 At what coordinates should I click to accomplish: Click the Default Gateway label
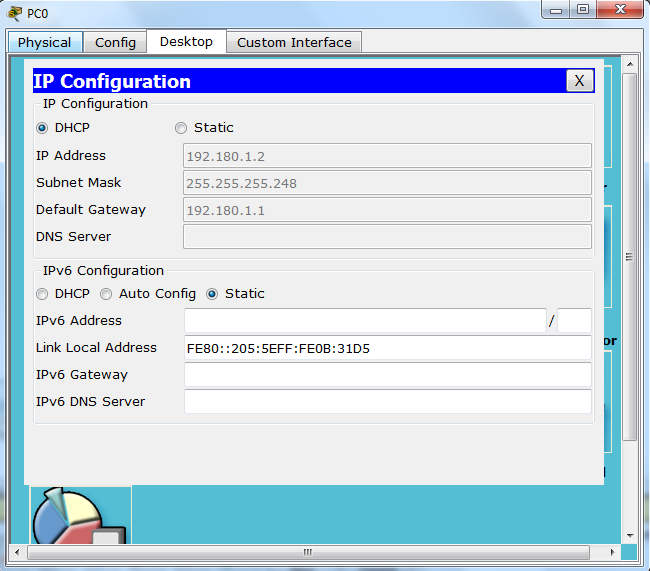[x=91, y=210]
